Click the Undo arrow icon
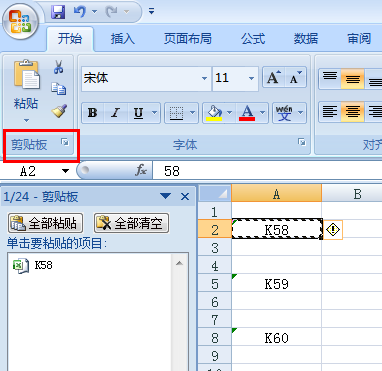The image size is (382, 371). click(80, 12)
